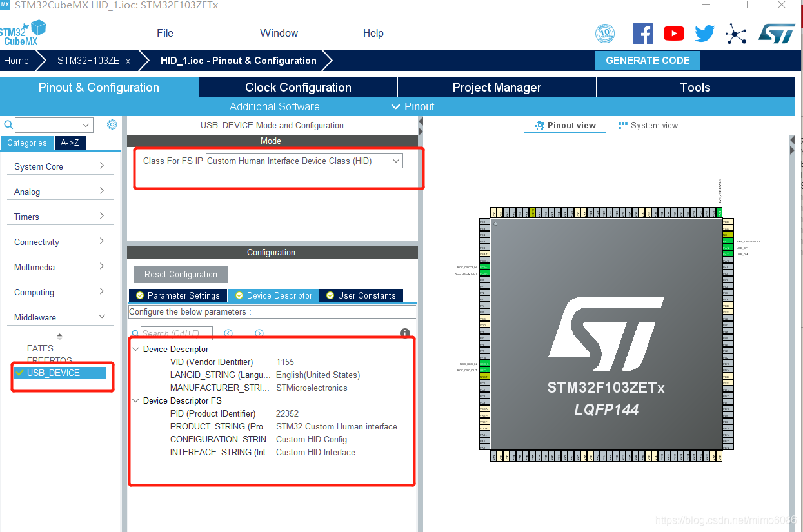Click the STM32F103ZETx chip graphic
This screenshot has width=803, height=532.
[x=606, y=333]
